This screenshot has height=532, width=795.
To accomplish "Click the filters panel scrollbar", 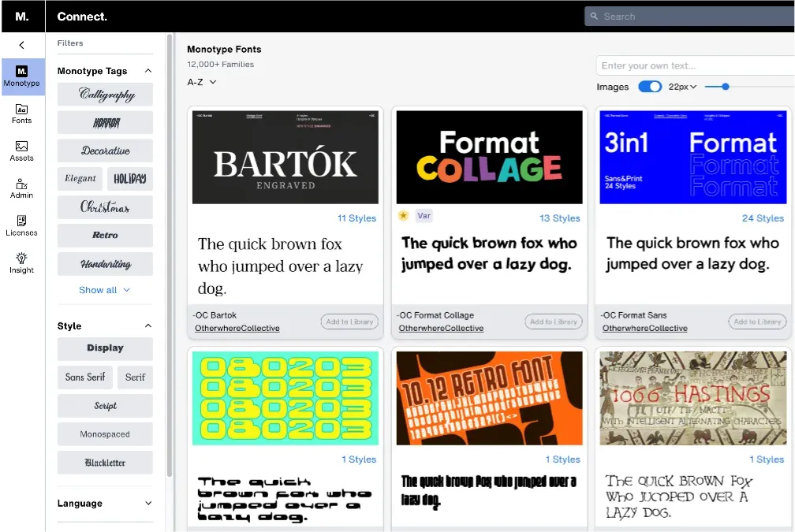I will click(170, 256).
